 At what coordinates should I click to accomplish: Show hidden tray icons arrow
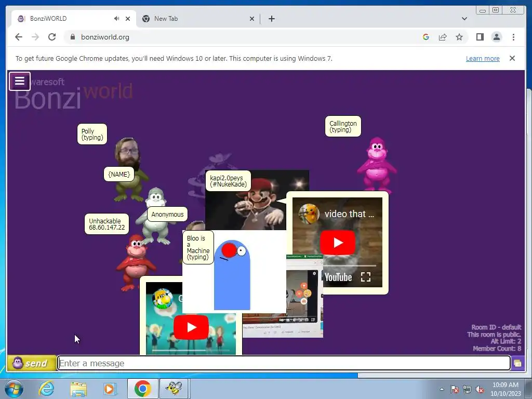[x=442, y=389]
